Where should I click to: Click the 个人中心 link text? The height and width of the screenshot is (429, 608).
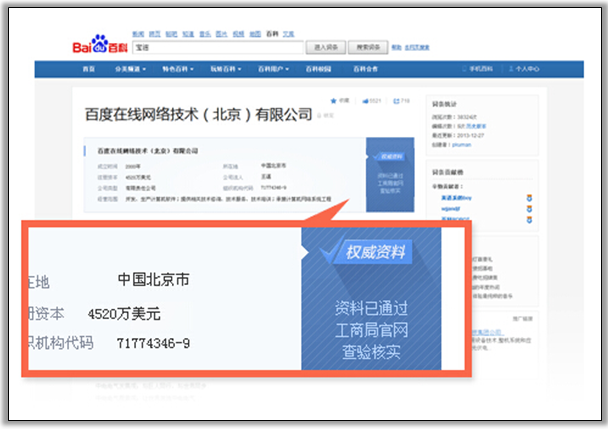tap(527, 69)
